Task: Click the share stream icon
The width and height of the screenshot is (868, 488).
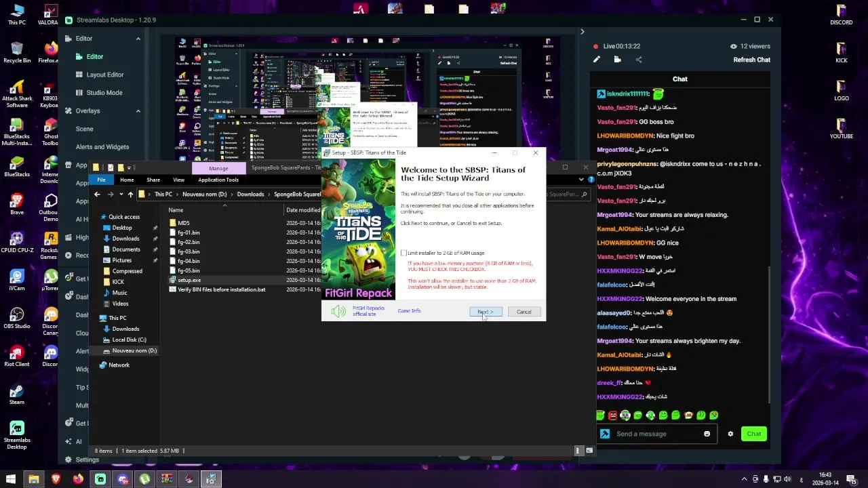Action: (x=638, y=60)
